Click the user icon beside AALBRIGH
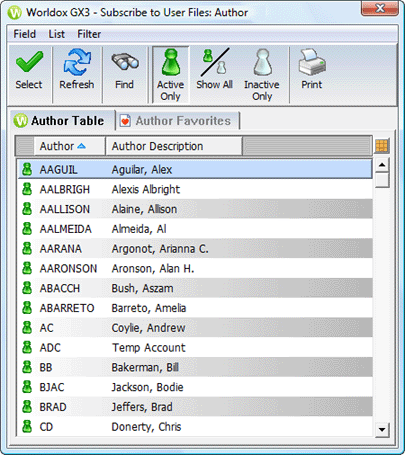The height and width of the screenshot is (455, 405). 27,189
